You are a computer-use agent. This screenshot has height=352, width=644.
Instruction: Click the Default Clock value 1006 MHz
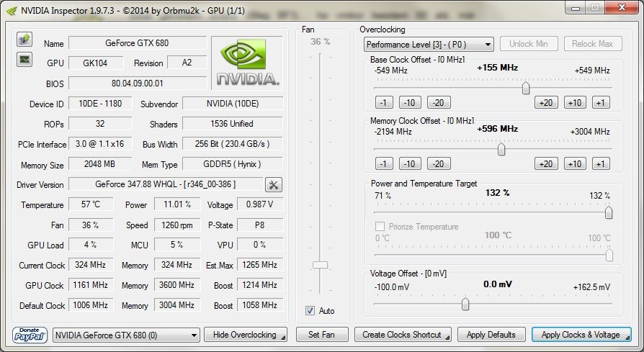click(x=91, y=305)
